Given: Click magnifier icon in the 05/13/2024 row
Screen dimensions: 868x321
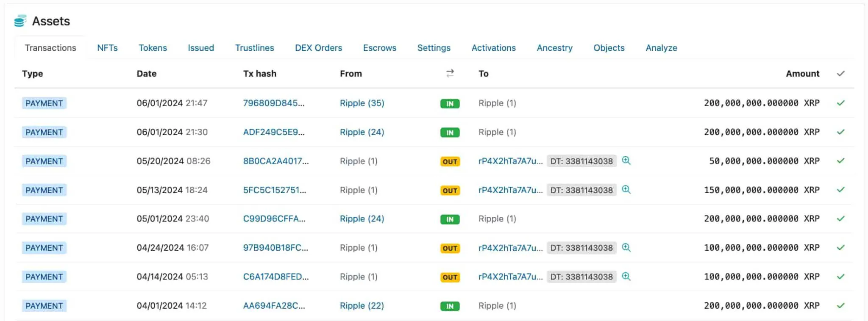Looking at the screenshot, I should (x=626, y=190).
